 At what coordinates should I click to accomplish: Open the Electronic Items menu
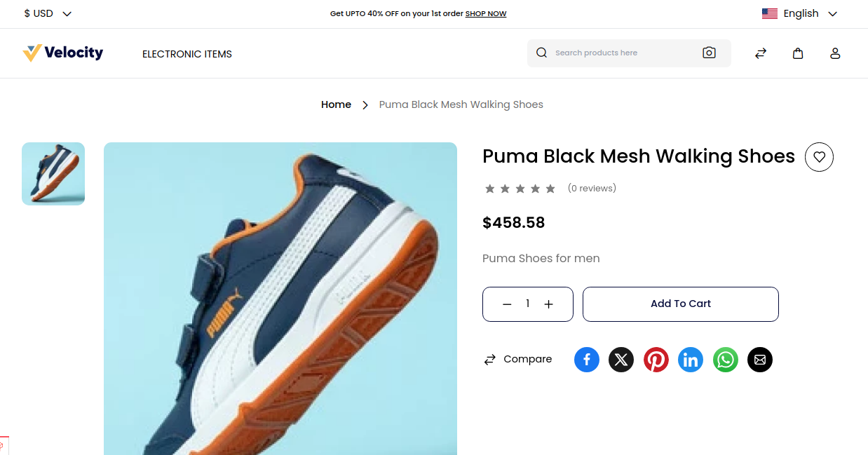(187, 54)
